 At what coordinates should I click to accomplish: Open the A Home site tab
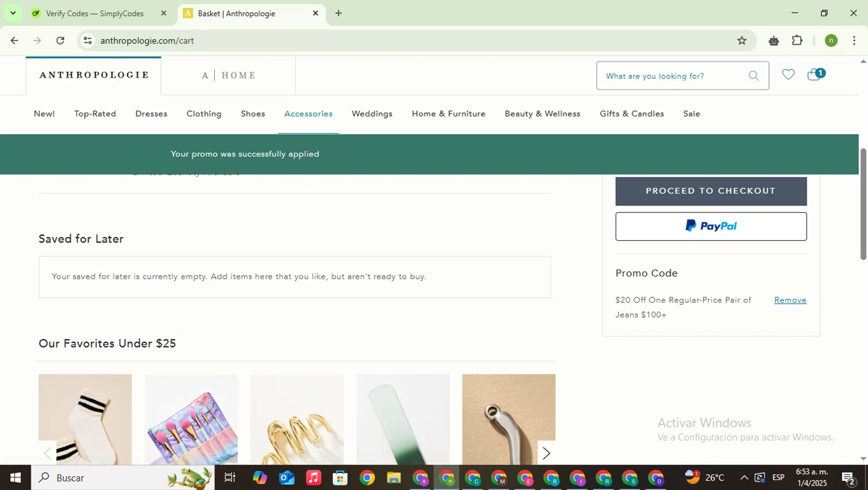point(229,76)
